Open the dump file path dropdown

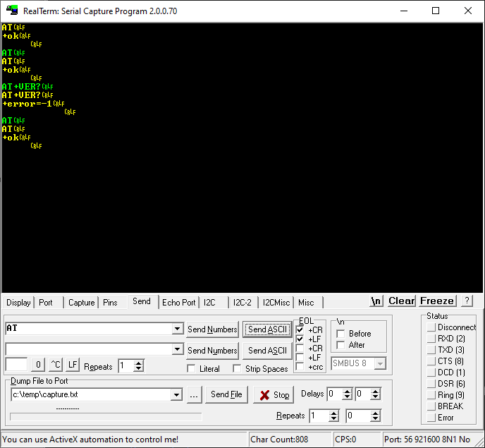coord(177,395)
